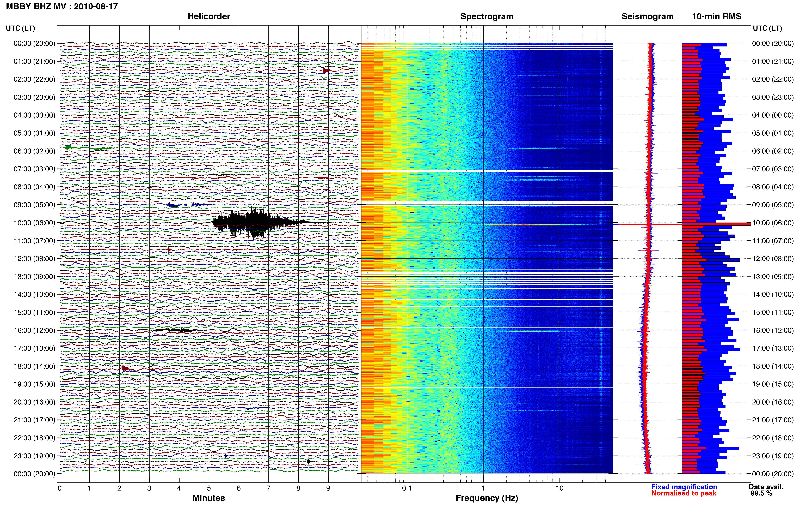Screen dimensions: 812x508
Task: Click the 'Frequency (Hz)' x-axis label
Action: tap(487, 498)
